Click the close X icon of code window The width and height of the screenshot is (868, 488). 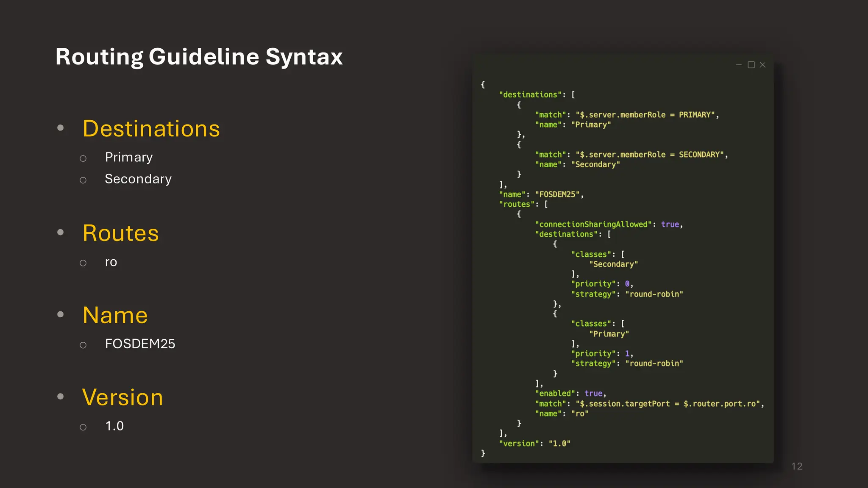(x=762, y=65)
